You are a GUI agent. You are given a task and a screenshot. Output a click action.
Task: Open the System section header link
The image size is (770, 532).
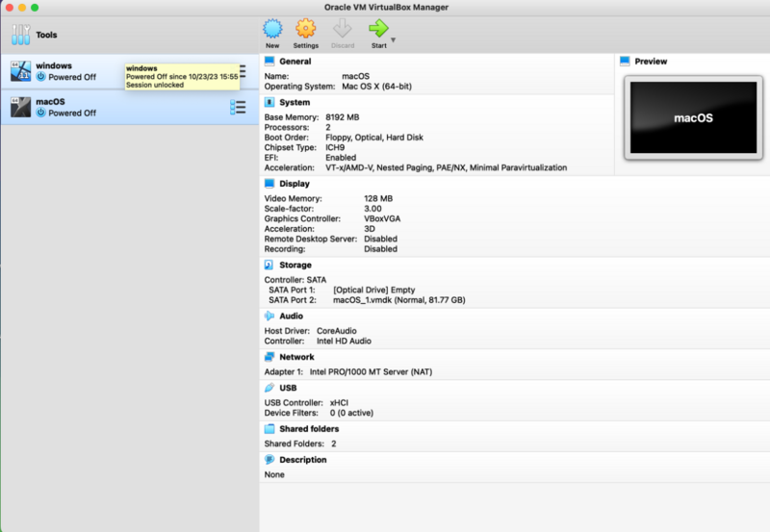(295, 102)
